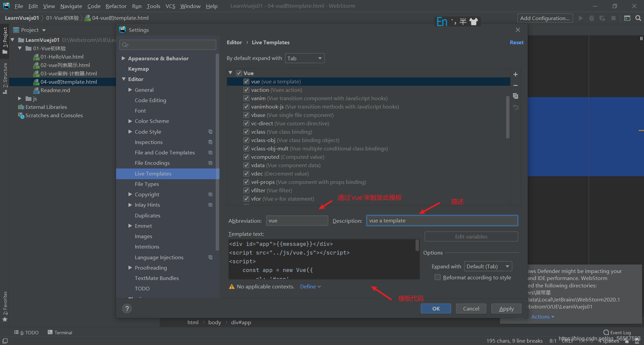Click the tool windows toggle icon in status bar corner
The width and height of the screenshot is (644, 345).
click(5, 341)
